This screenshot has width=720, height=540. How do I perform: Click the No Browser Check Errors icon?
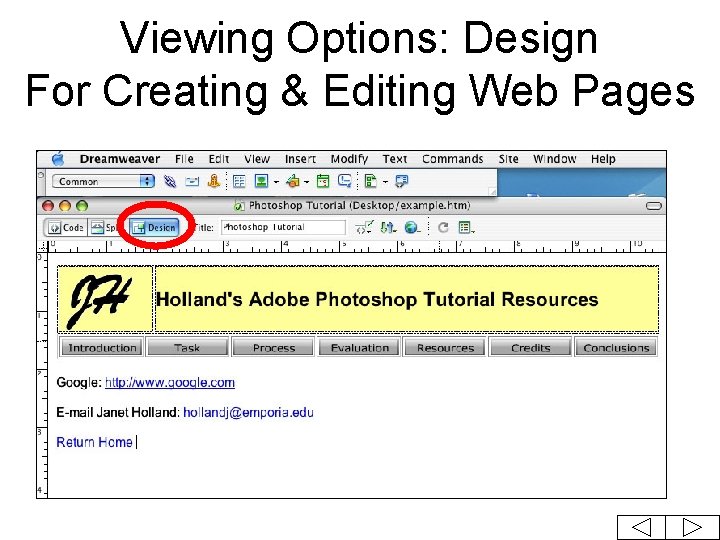[364, 227]
